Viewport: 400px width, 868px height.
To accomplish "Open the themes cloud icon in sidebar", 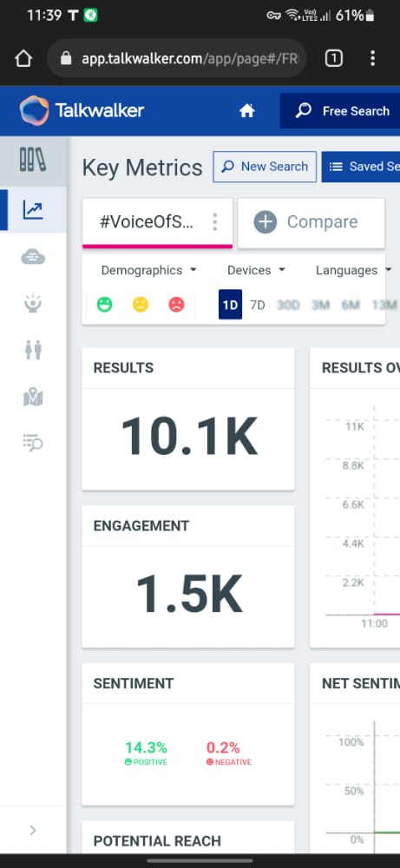I will pyautogui.click(x=33, y=257).
